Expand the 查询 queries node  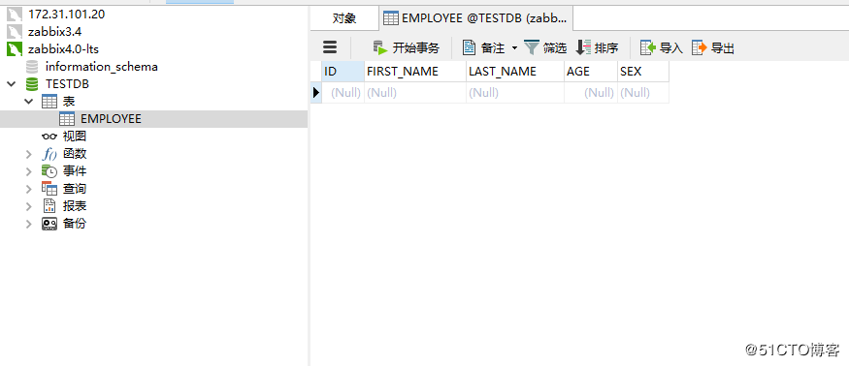tap(28, 189)
